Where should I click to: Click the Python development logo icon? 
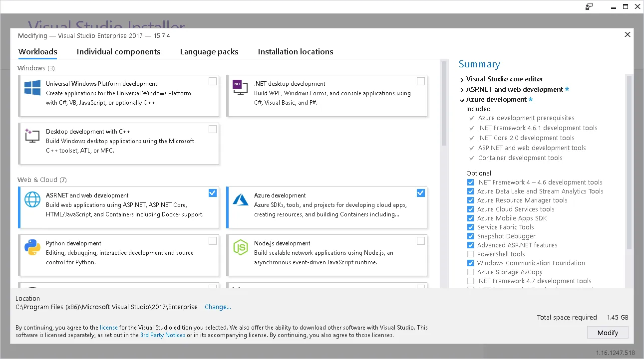click(x=32, y=247)
